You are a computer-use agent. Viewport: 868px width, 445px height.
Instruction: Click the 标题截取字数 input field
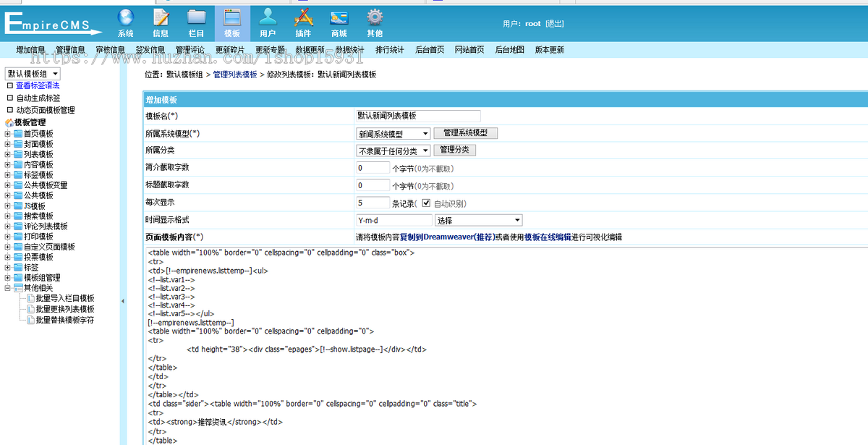coord(373,185)
